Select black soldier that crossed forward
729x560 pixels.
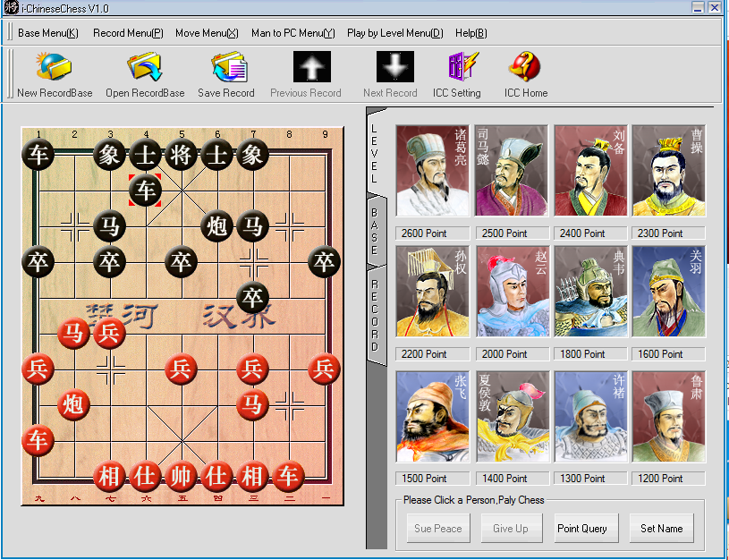pos(252,298)
